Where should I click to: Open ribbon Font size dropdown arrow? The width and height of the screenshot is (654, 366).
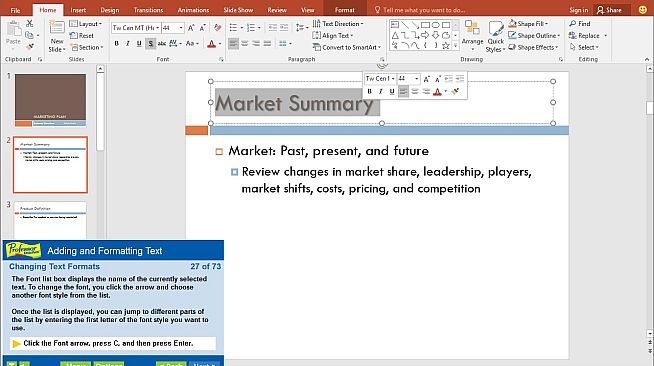coord(181,28)
